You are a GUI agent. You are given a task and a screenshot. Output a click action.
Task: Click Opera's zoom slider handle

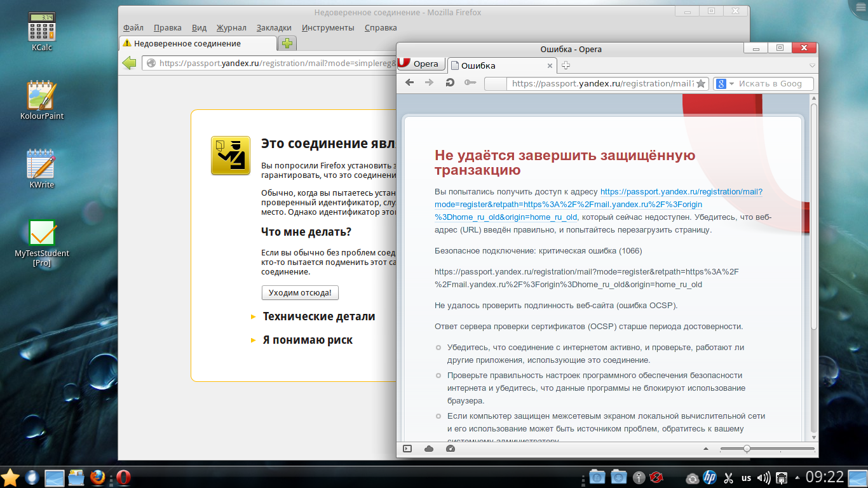747,449
